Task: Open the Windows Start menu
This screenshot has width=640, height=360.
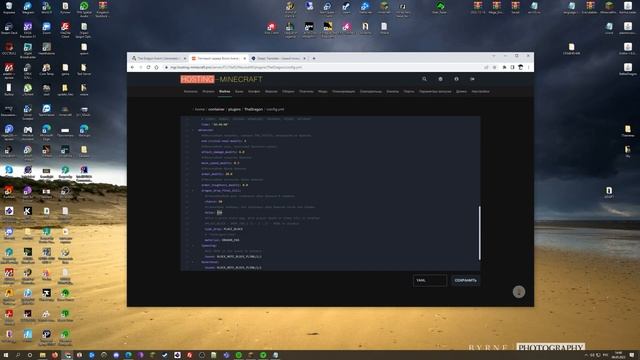Action: 6,355
